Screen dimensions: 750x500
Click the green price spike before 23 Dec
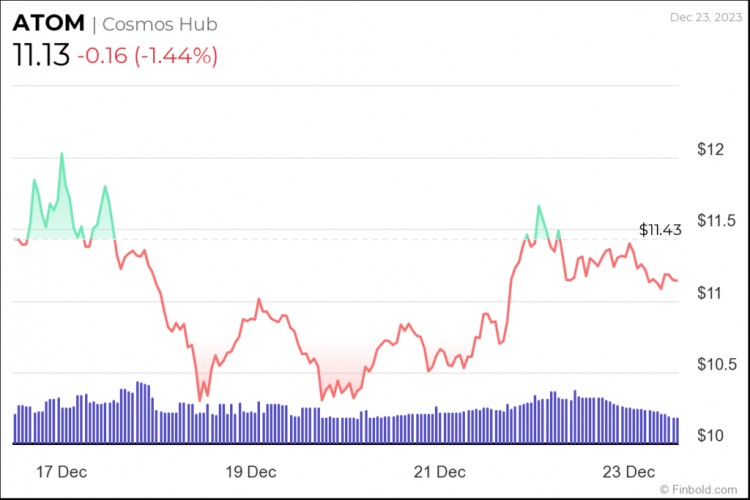tap(539, 207)
